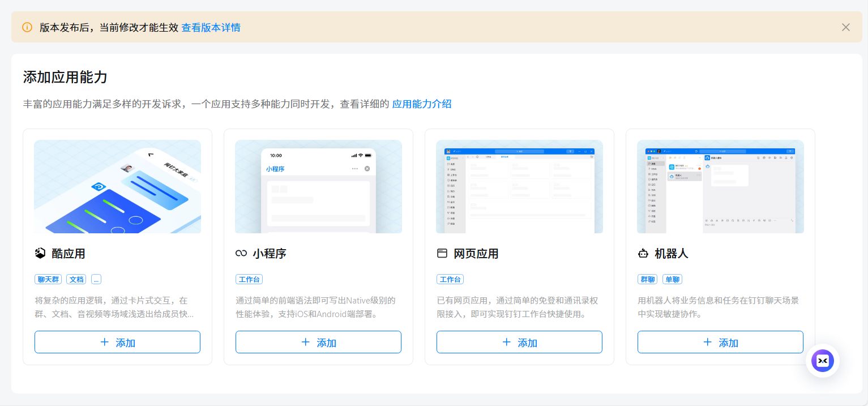Open 查看版本详情 link
Image resolution: width=868 pixels, height=406 pixels.
[211, 27]
